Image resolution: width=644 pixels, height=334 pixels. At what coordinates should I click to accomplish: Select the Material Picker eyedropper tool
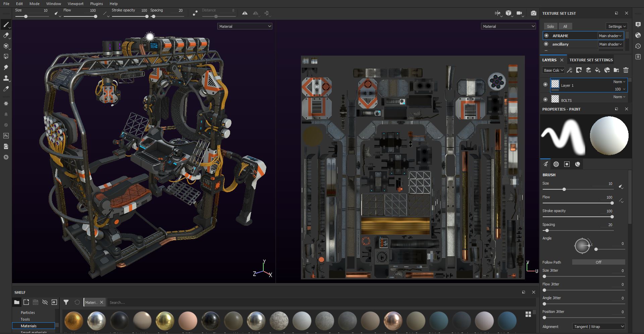6,89
